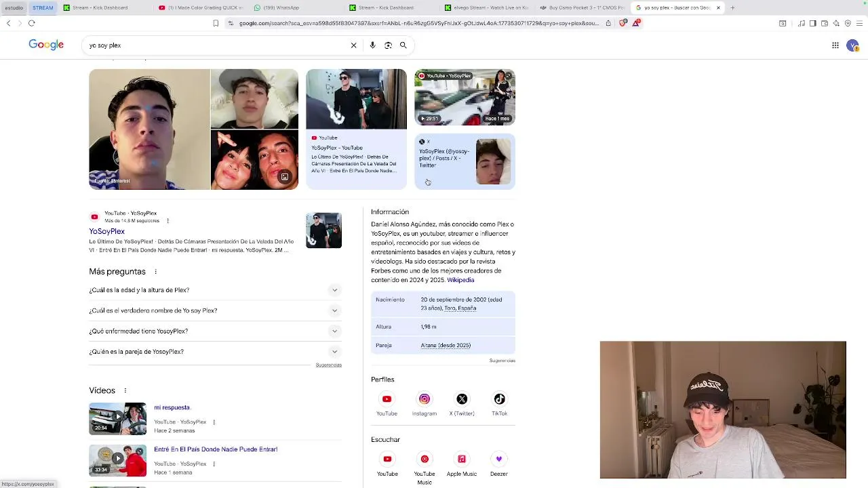Bookmark this page icon in address bar
Viewport: 868px width, 488px height.
[x=216, y=23]
